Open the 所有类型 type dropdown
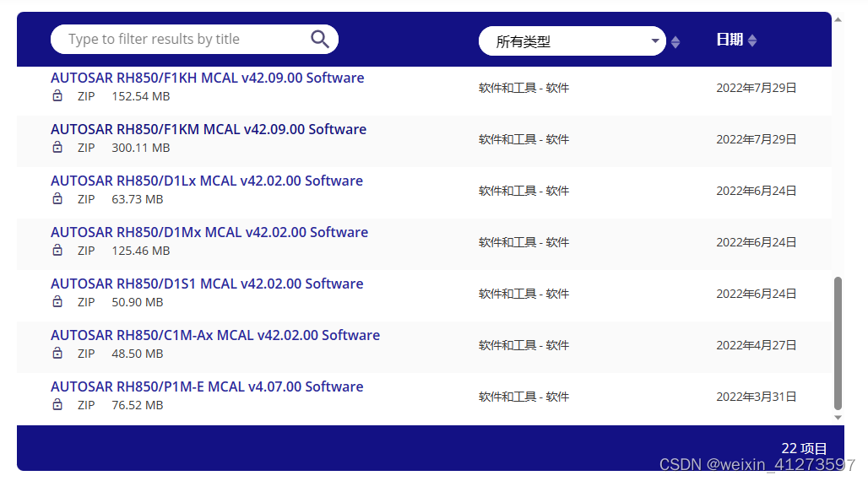Image resolution: width=868 pixels, height=481 pixels. click(x=572, y=41)
